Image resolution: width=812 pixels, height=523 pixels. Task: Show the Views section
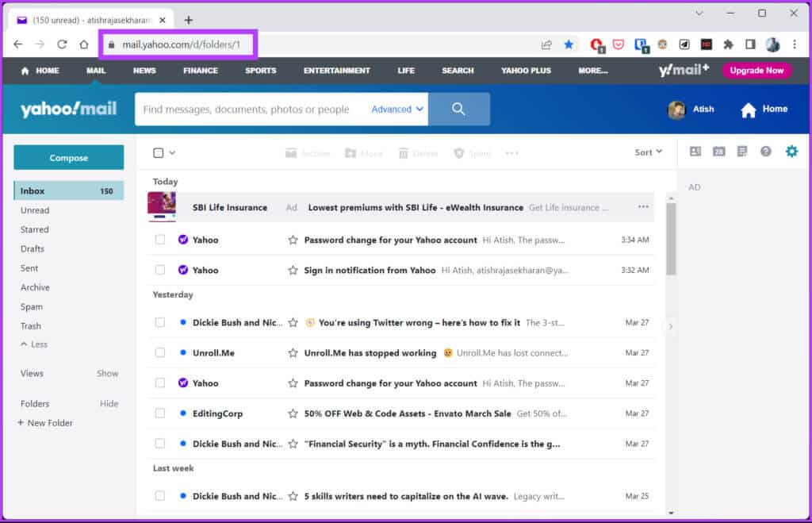coord(107,373)
